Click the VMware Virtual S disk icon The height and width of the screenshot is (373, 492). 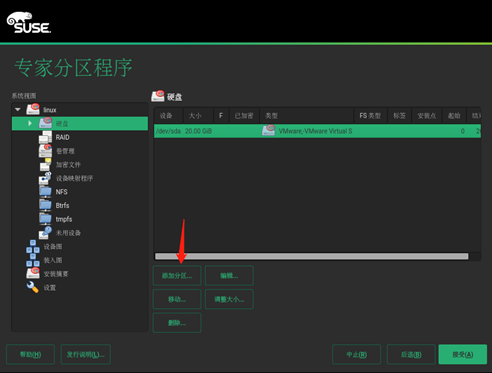[x=269, y=131]
